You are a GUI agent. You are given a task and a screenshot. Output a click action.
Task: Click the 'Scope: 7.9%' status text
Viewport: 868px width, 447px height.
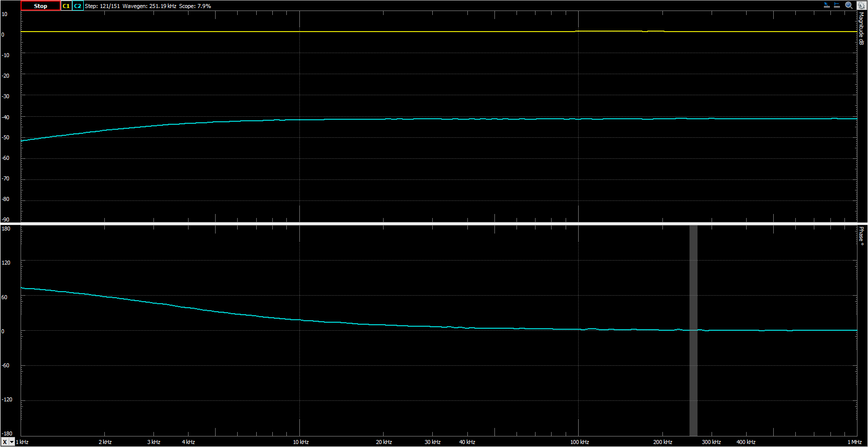point(195,6)
